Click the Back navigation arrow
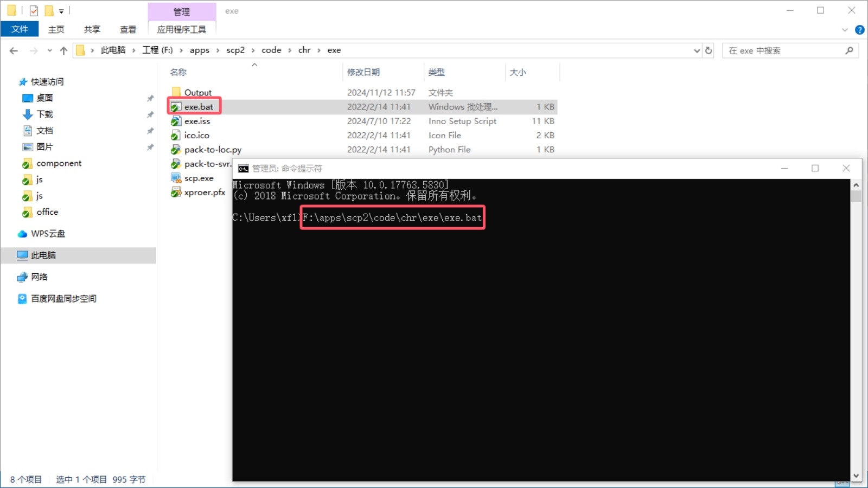This screenshot has height=488, width=868. point(14,50)
